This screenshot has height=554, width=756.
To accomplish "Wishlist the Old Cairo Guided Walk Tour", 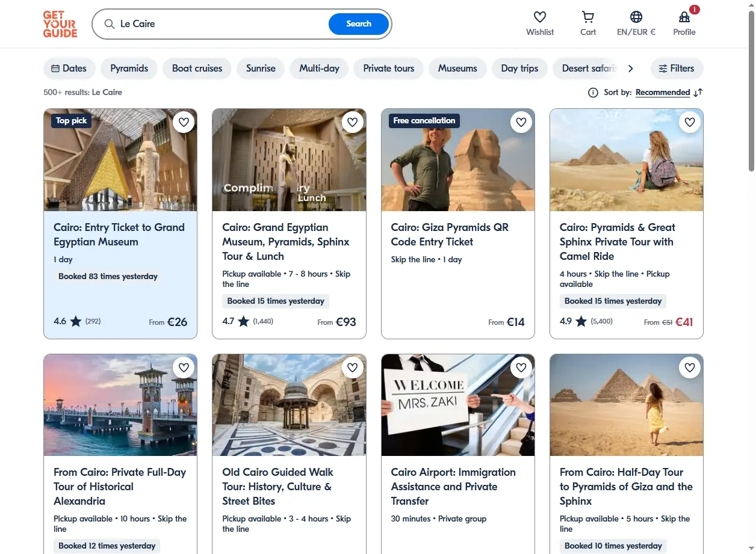I will pyautogui.click(x=353, y=368).
